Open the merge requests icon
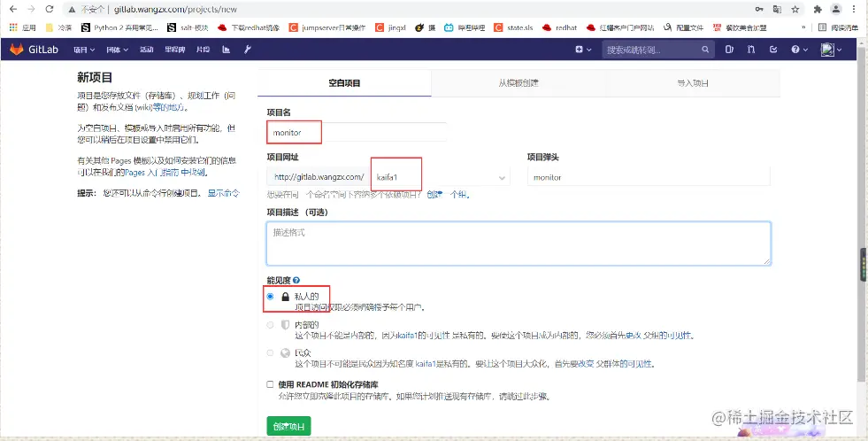Viewport: 868px width, 441px height. [750, 50]
